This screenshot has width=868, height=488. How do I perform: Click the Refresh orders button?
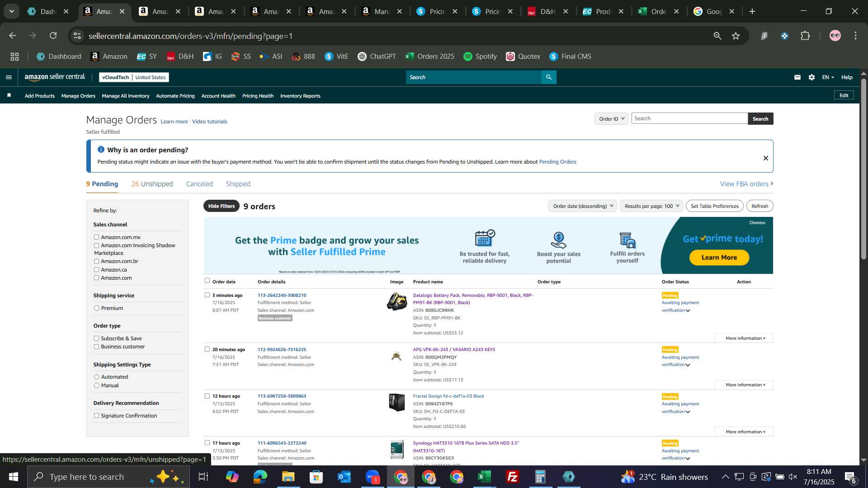760,206
